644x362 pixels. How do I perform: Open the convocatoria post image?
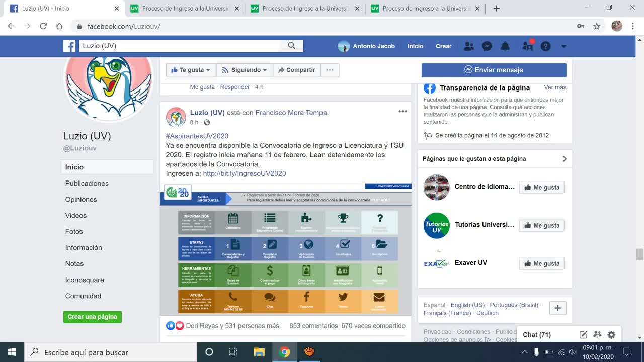285,249
